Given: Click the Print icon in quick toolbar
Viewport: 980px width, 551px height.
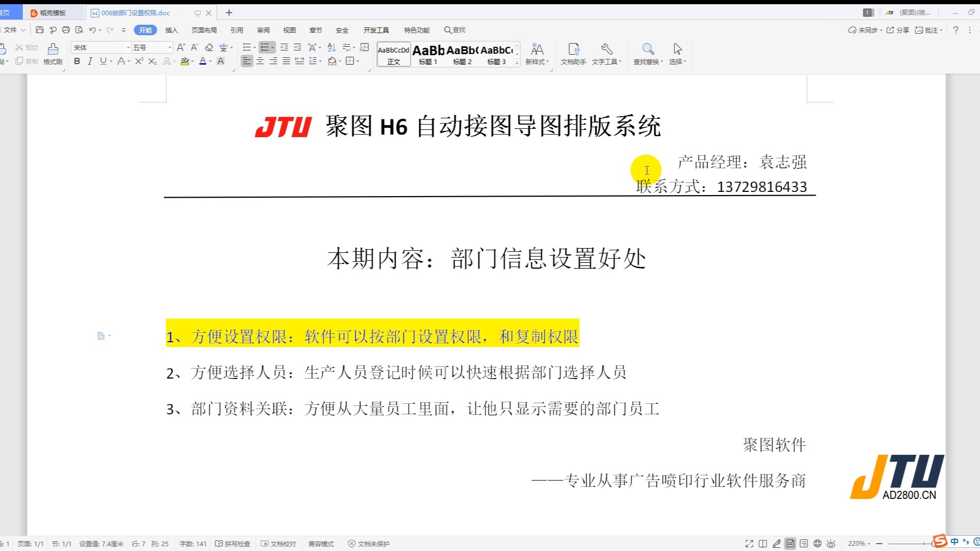Looking at the screenshot, I should pos(66,30).
